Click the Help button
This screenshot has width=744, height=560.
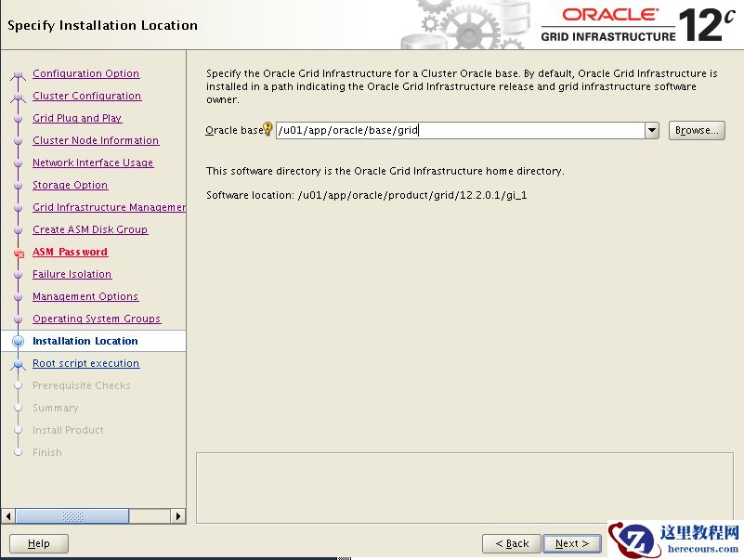pyautogui.click(x=39, y=543)
